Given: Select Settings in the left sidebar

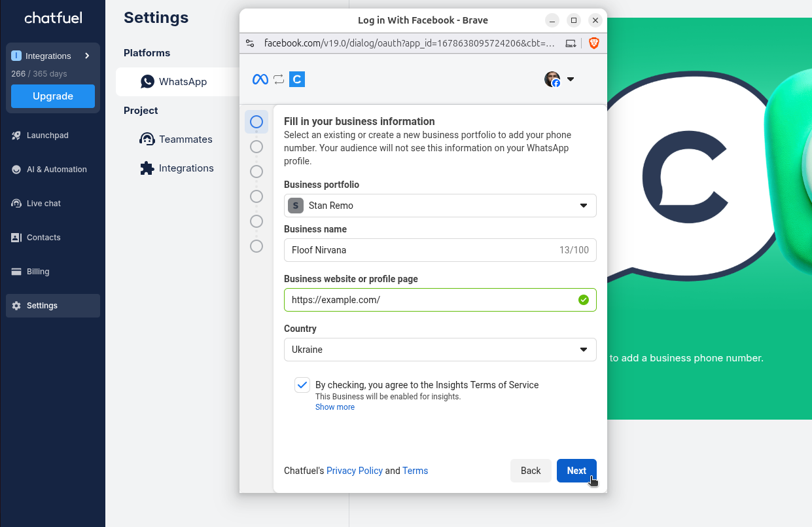Looking at the screenshot, I should 53,306.
